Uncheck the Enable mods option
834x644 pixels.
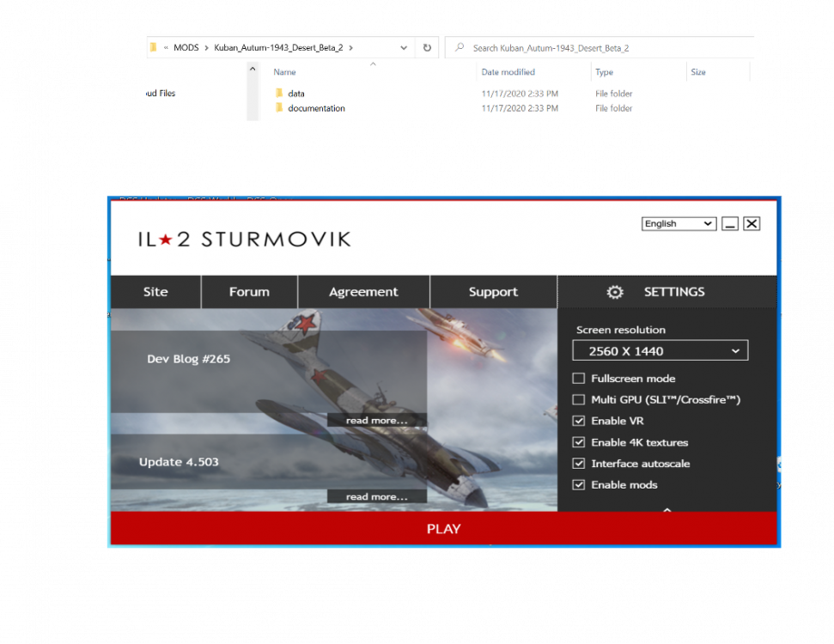[579, 485]
